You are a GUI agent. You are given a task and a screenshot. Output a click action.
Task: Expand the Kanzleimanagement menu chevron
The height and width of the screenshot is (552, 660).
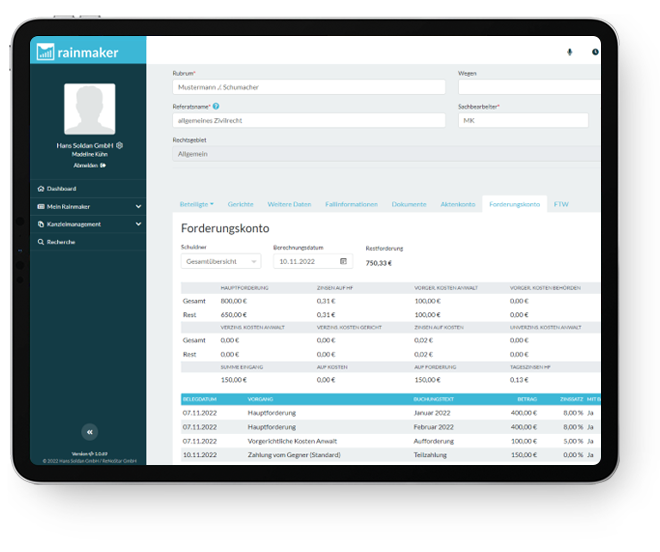pos(138,224)
